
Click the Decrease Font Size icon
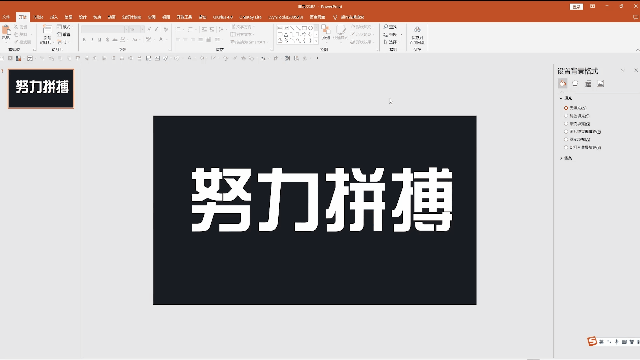(156, 29)
